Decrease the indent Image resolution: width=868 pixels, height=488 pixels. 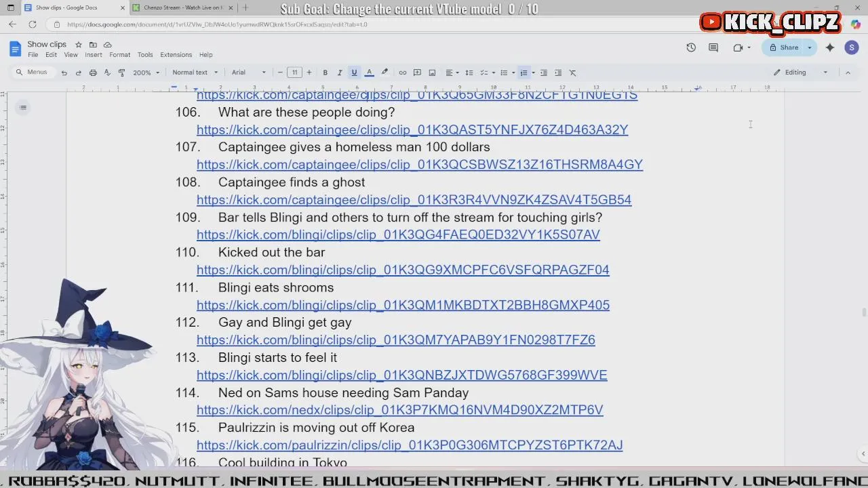point(543,73)
